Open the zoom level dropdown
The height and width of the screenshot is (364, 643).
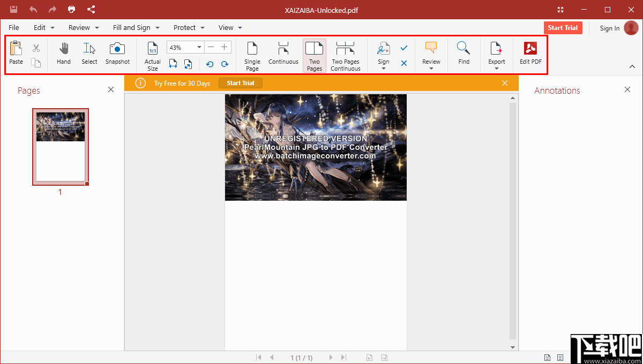pos(198,47)
